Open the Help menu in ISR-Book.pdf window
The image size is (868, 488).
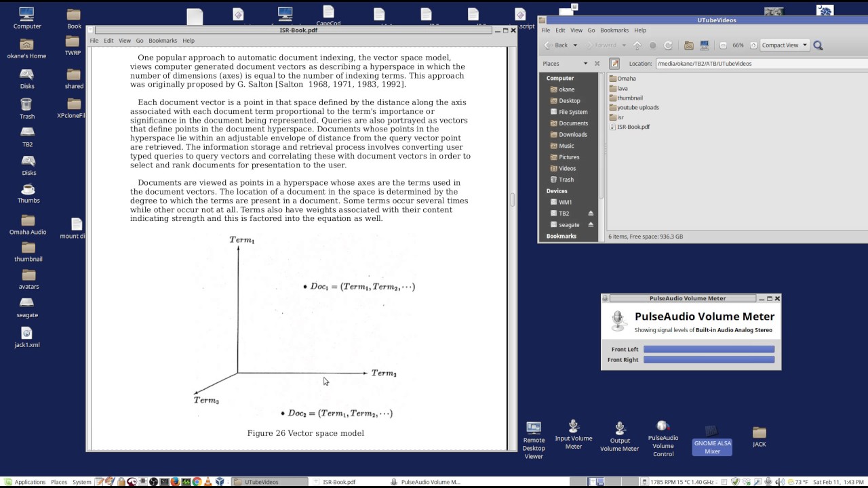click(189, 41)
